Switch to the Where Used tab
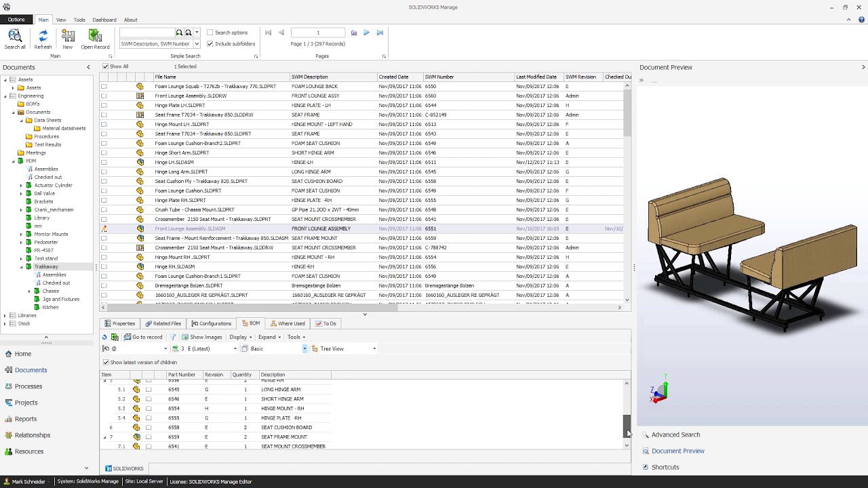 288,323
